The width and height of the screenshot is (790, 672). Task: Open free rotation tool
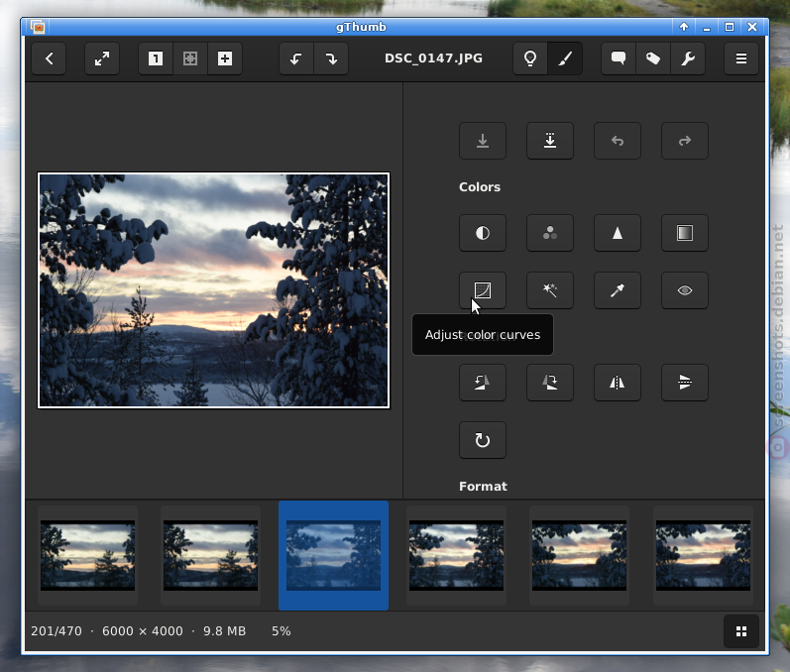pyautogui.click(x=483, y=440)
